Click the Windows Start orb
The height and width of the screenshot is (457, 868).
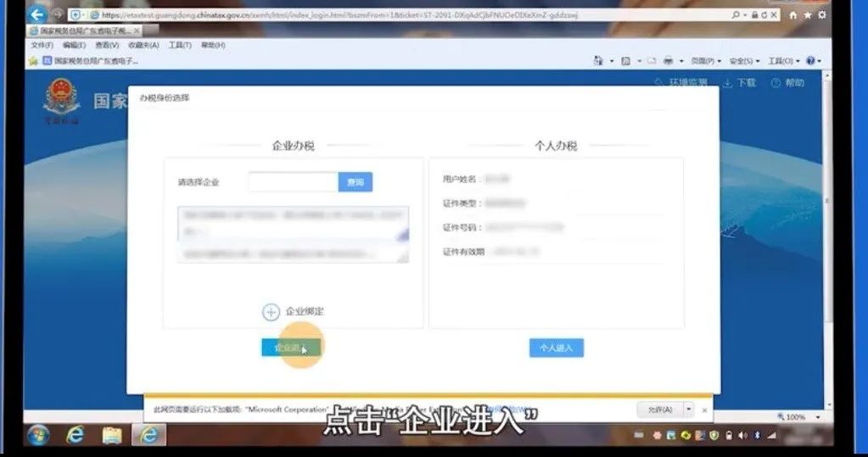[37, 436]
